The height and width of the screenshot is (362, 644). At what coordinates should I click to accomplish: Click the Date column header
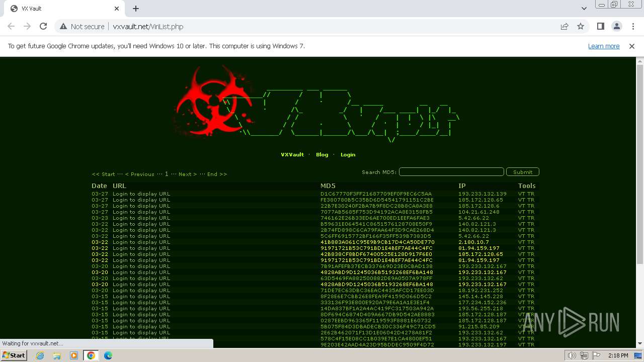99,186
